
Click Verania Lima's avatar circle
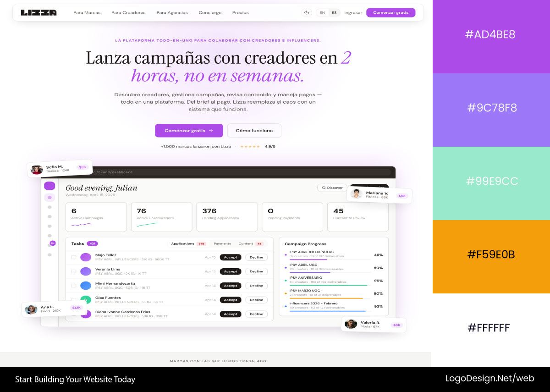[x=86, y=271]
